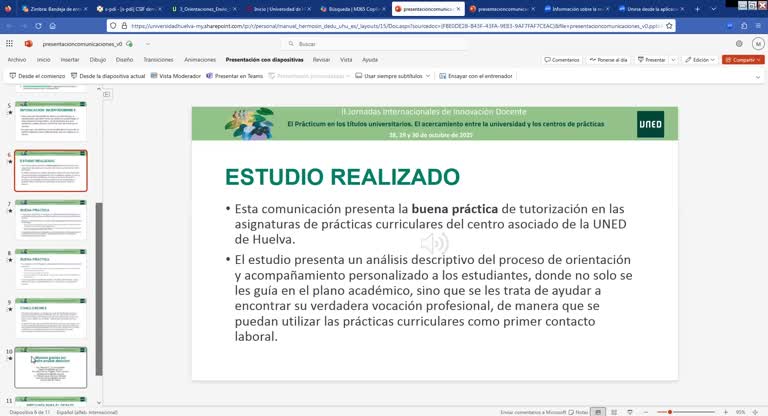This screenshot has width=768, height=416.
Task: Expand the ribbon display options chevron
Action: (x=758, y=77)
